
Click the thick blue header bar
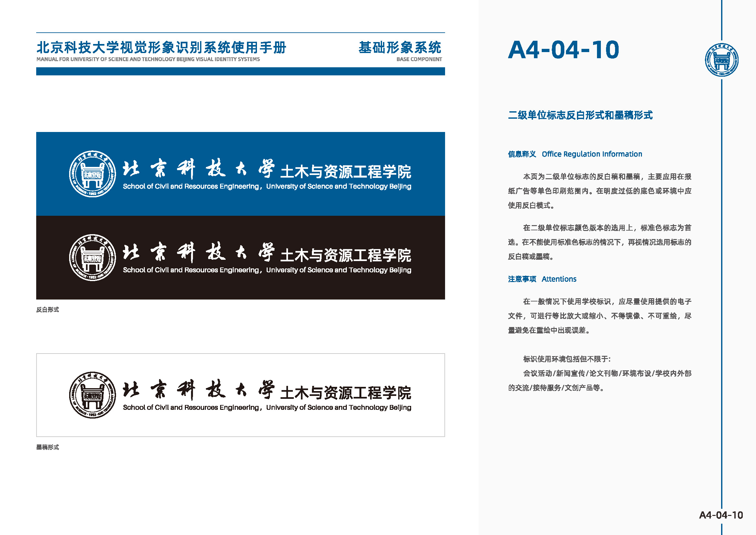[240, 71]
